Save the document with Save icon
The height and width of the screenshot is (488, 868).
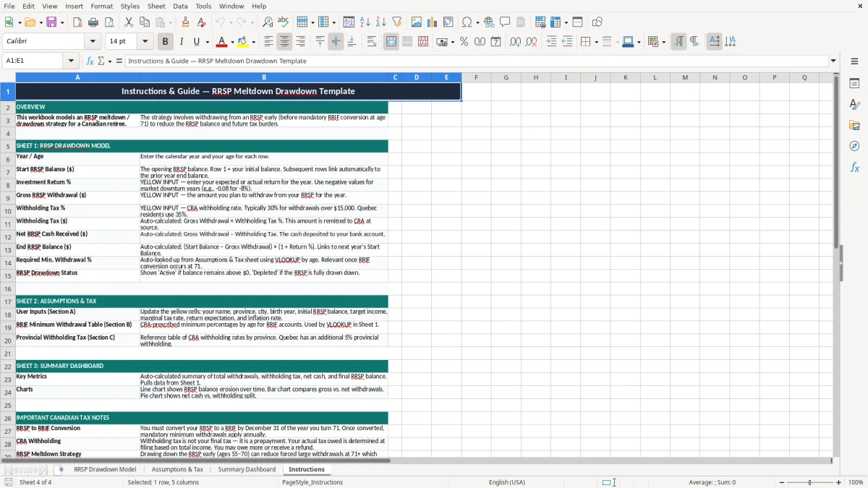click(52, 22)
